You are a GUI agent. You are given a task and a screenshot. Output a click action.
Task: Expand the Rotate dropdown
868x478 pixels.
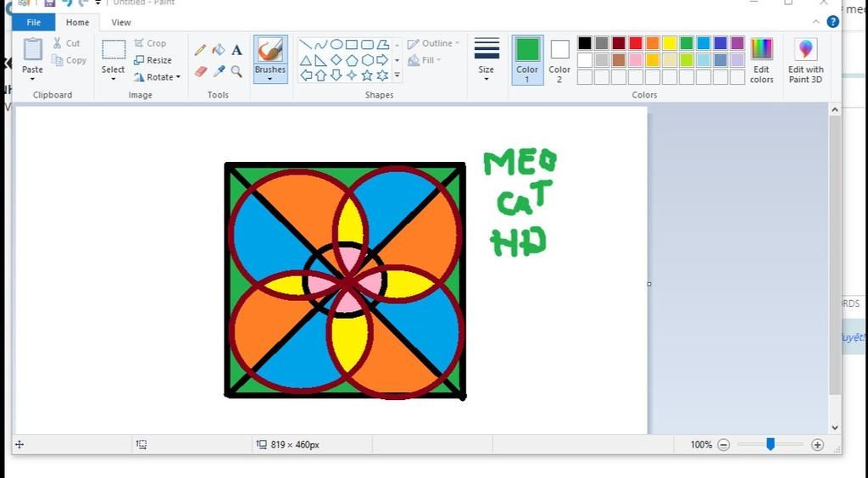[x=178, y=77]
